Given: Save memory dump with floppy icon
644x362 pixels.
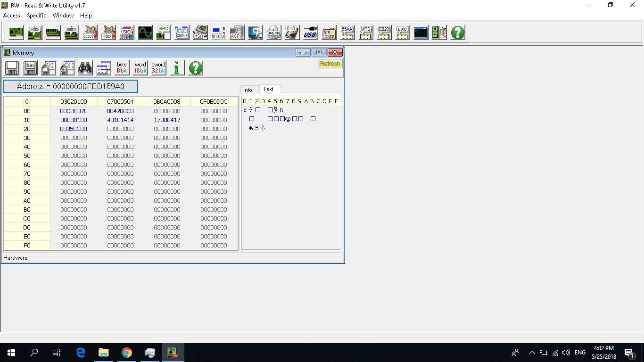Looking at the screenshot, I should point(12,68).
